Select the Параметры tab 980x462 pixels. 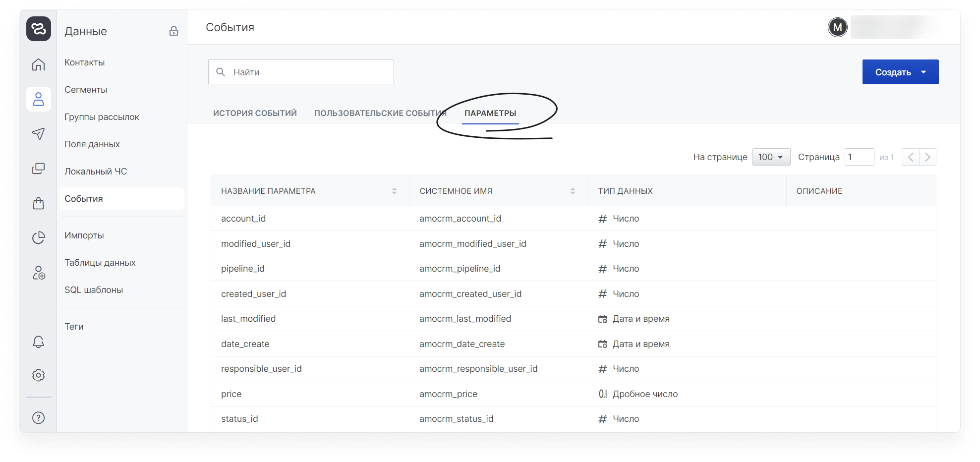tap(490, 113)
